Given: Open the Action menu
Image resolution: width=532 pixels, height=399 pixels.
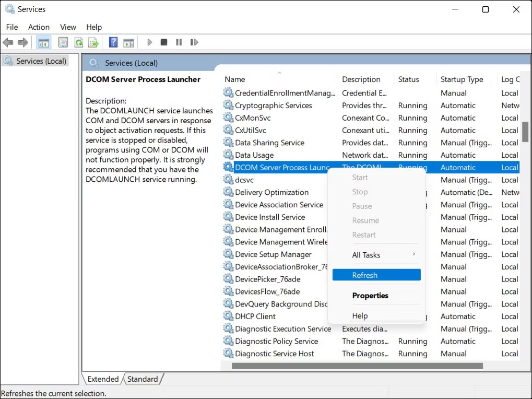Looking at the screenshot, I should 39,27.
